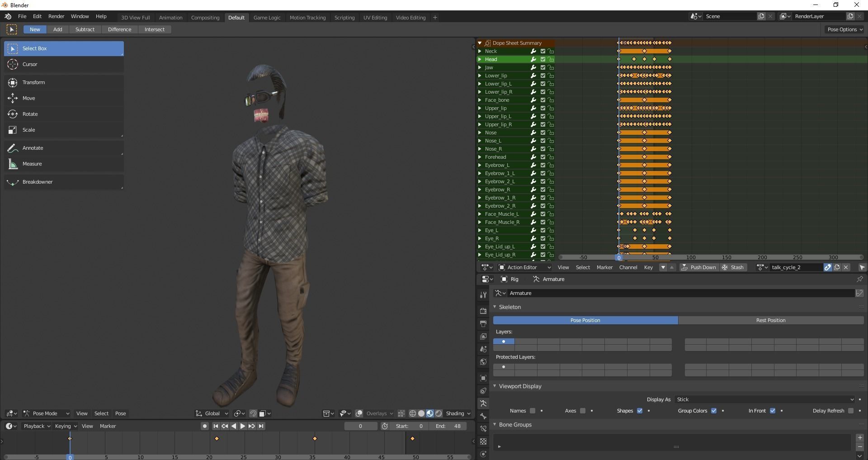
Task: Set selection mode to Add
Action: tap(58, 29)
